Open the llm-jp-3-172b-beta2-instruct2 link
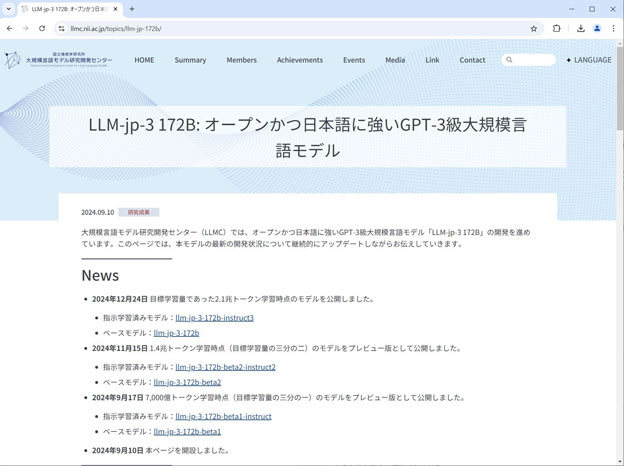 coord(225,367)
